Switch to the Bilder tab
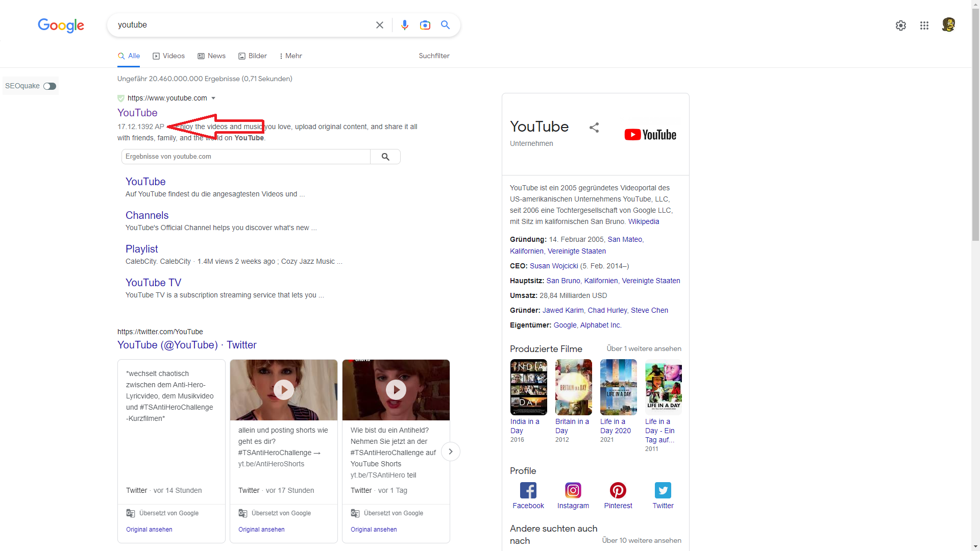This screenshot has width=980, height=551. click(x=253, y=56)
